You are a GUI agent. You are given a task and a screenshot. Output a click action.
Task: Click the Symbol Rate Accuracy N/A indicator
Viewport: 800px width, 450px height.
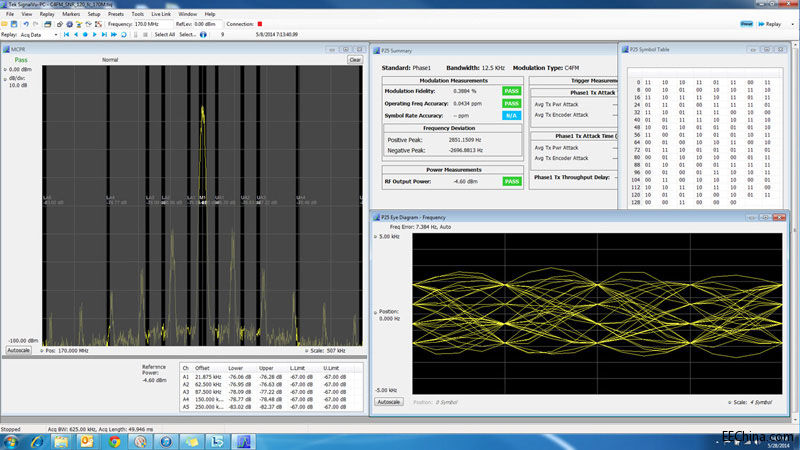(x=511, y=116)
